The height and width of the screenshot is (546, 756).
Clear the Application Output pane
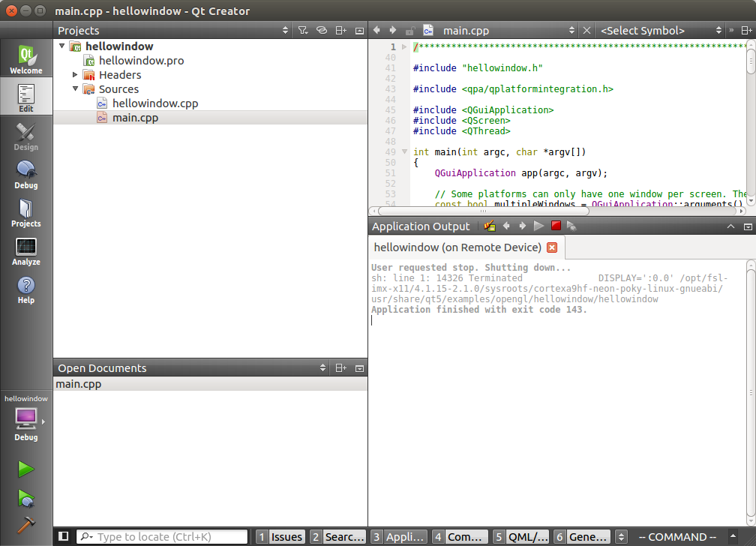[x=490, y=226]
